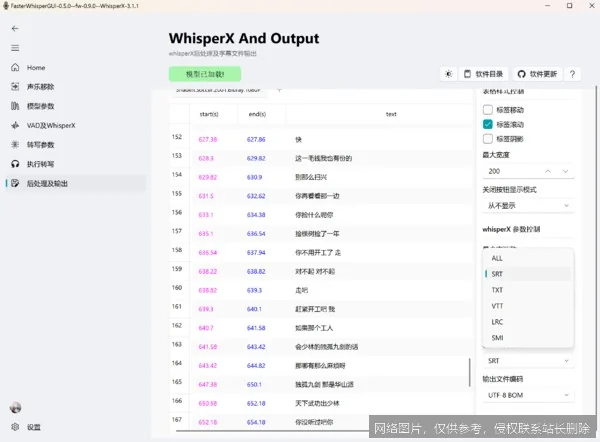Click start time cell 631.5
Screen dimensions: 600x442
[x=206, y=196]
